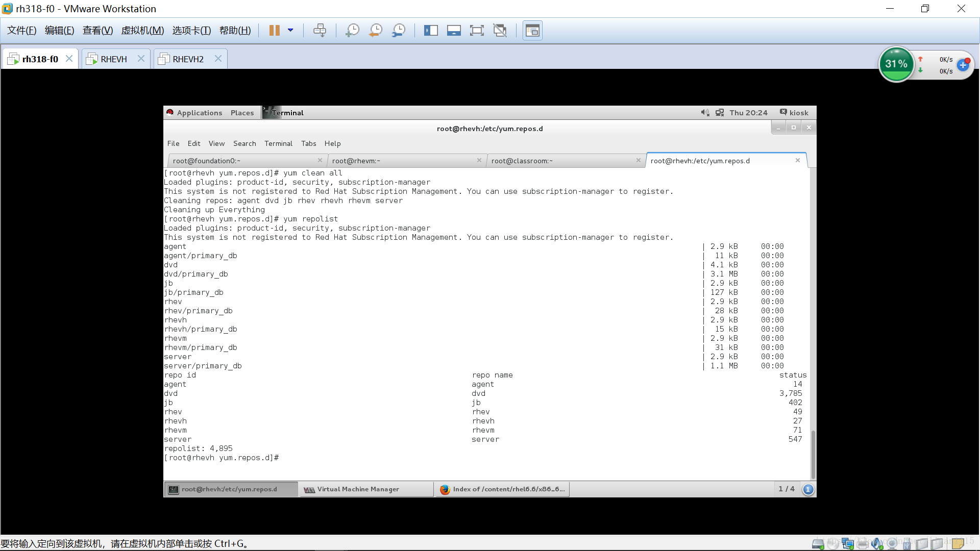Open the terminal Terminal menu
Screen dimensions: 980x551
[278, 144]
